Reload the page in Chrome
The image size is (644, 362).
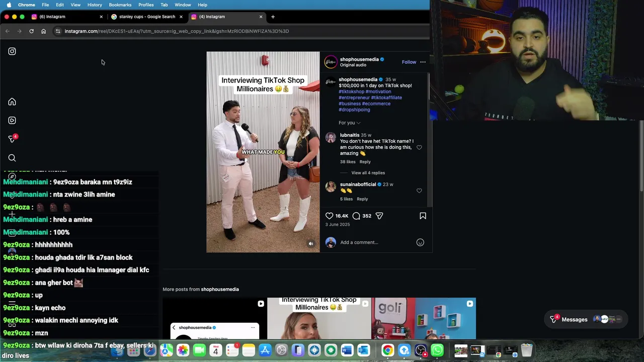tap(31, 31)
